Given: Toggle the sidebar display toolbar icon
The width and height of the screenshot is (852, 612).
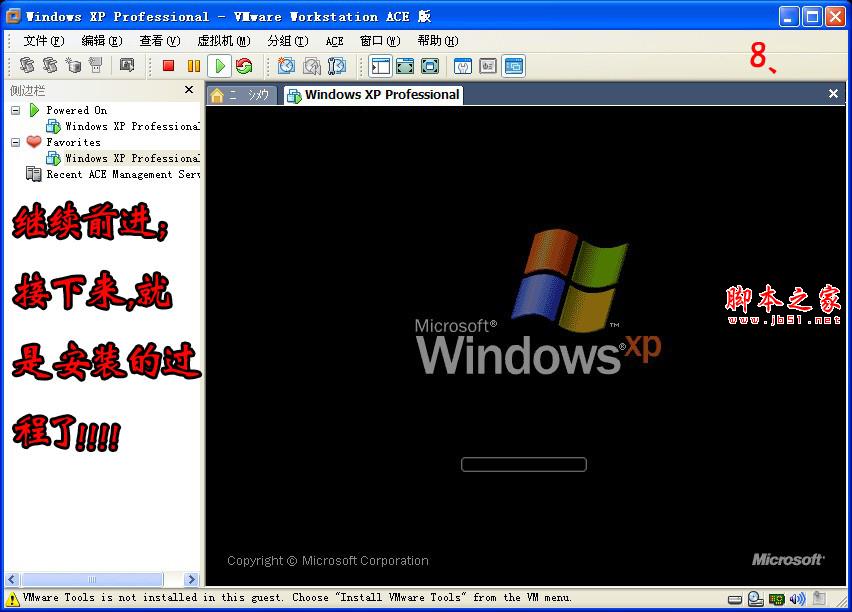Looking at the screenshot, I should [x=380, y=66].
